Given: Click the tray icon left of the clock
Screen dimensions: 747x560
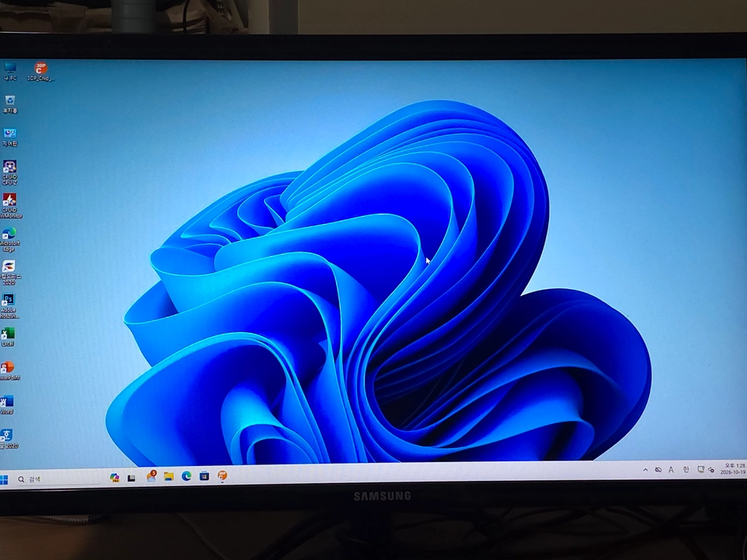Looking at the screenshot, I should tap(711, 470).
